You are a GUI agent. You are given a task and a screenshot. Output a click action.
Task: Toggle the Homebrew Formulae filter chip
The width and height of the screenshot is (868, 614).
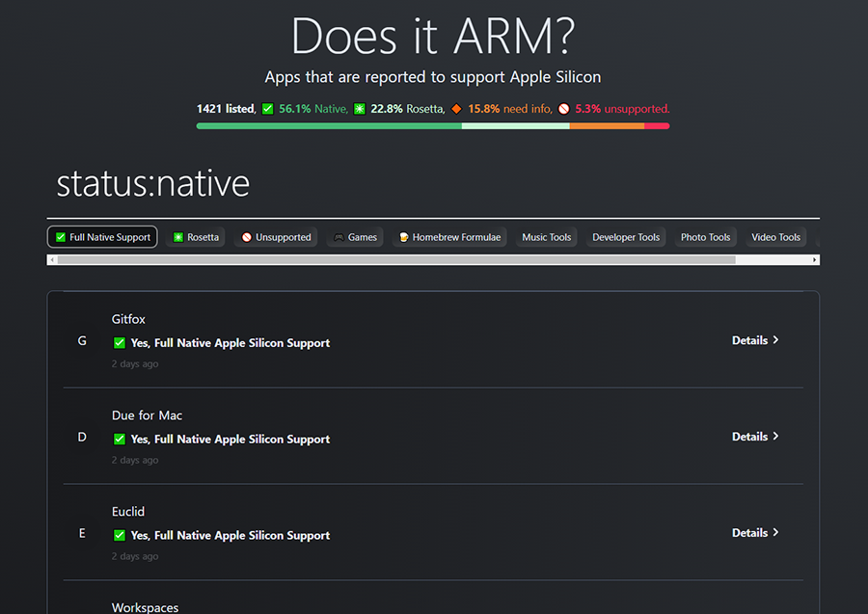coord(449,237)
